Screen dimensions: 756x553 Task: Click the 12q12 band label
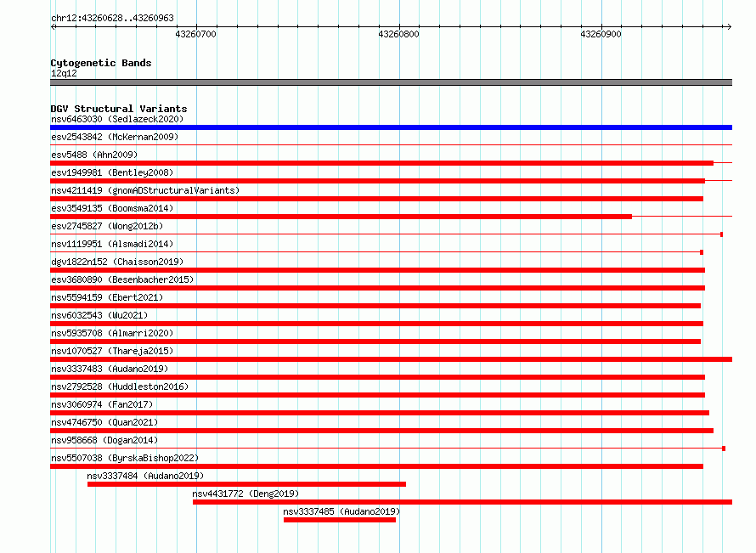[64, 73]
